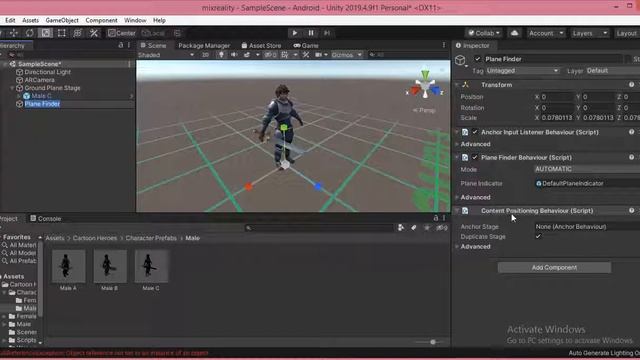Open the Gizmos dropdown
This screenshot has width=640, height=360.
pos(347,55)
